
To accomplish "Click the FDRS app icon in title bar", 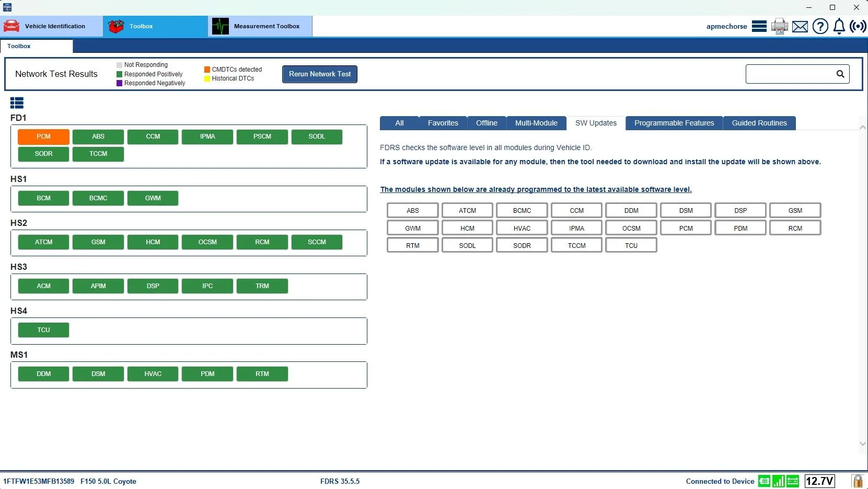I will click(x=7, y=7).
